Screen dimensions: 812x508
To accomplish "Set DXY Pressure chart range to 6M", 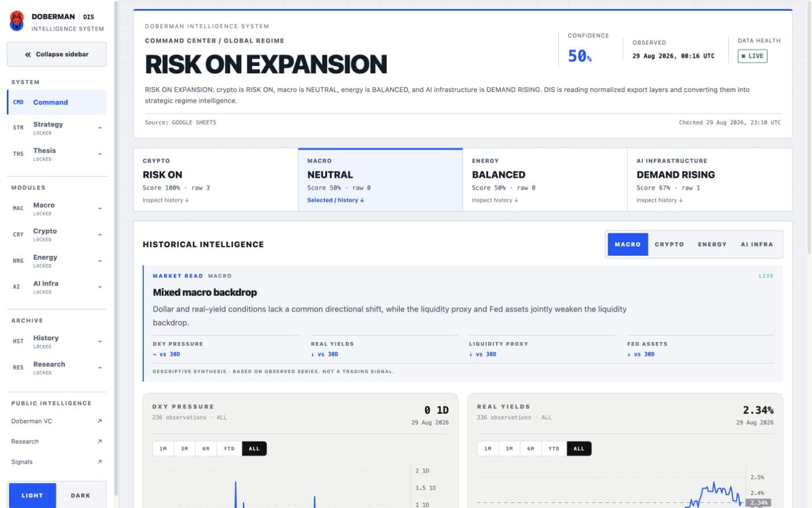I will pyautogui.click(x=206, y=449).
